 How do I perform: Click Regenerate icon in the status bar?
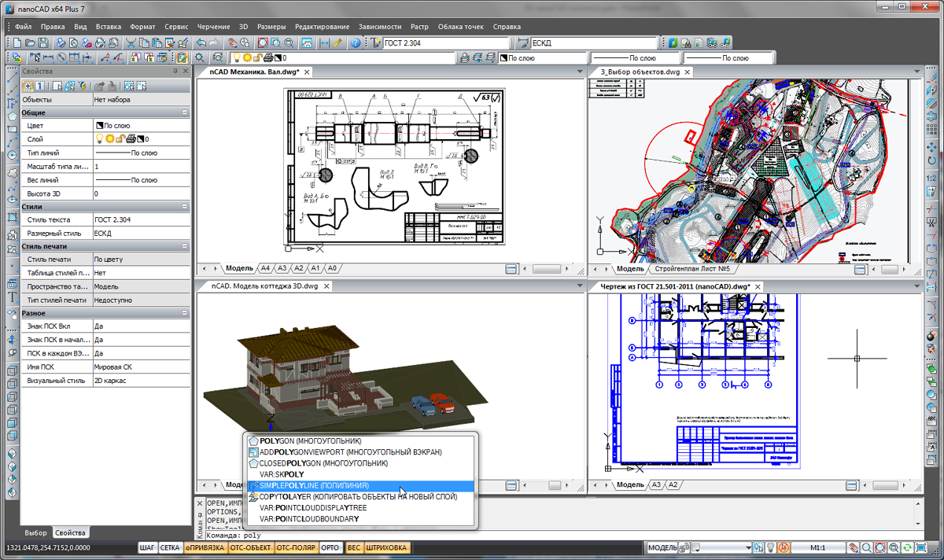pyautogui.click(x=908, y=547)
